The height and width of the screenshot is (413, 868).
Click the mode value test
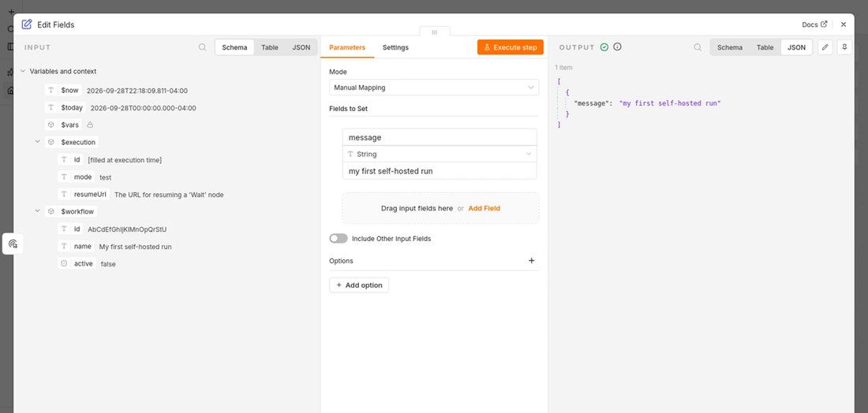coord(105,177)
